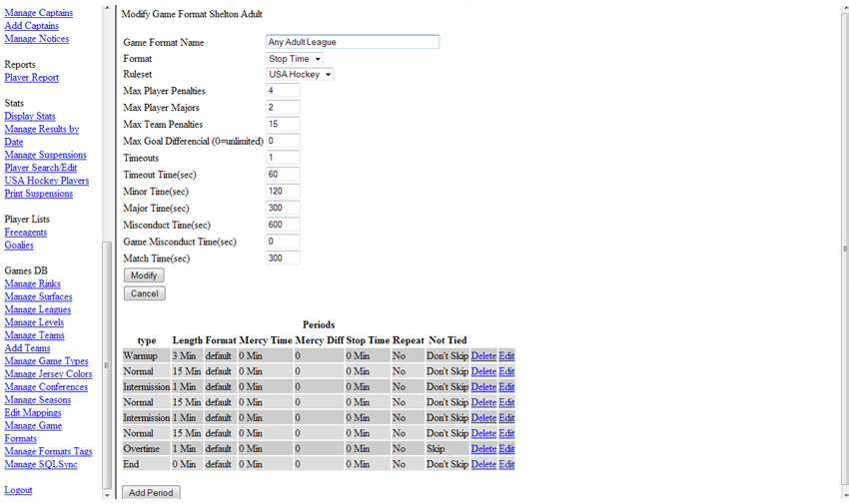
Task: Click the Overtime row's Skip cell
Action: click(x=446, y=449)
